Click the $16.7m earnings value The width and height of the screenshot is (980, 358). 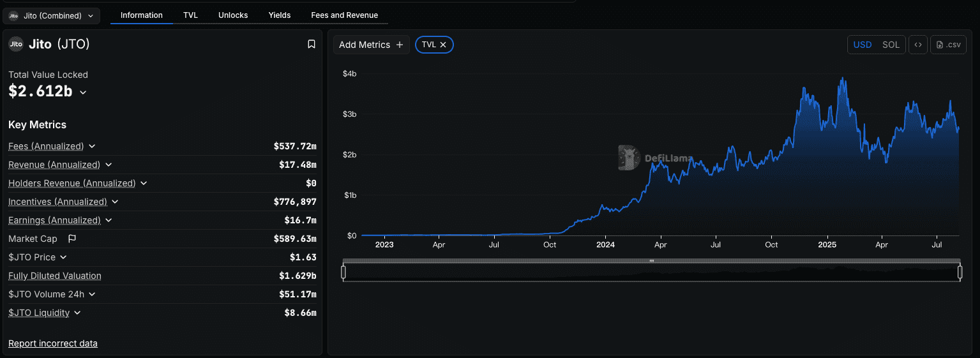pyautogui.click(x=301, y=220)
